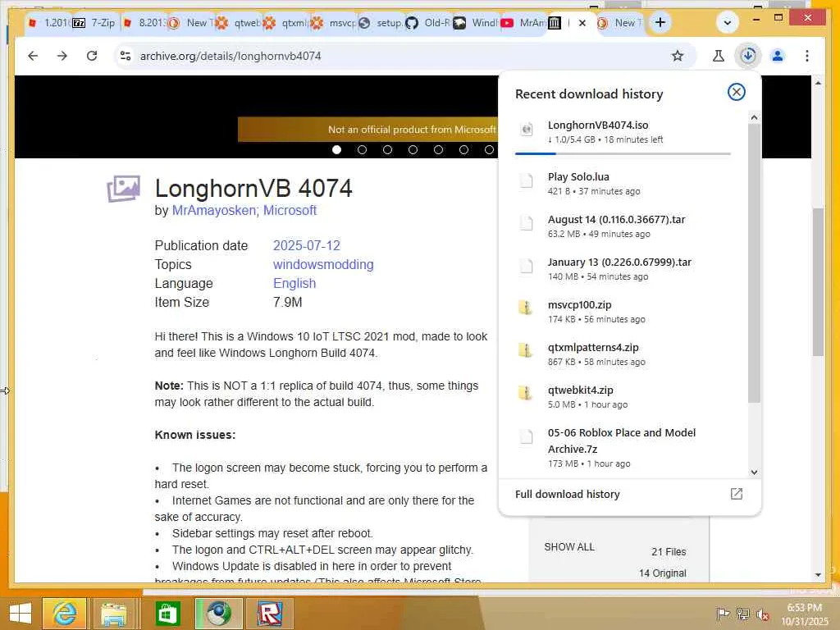View site information icon in address bar
The height and width of the screenshot is (630, 840).
[126, 56]
